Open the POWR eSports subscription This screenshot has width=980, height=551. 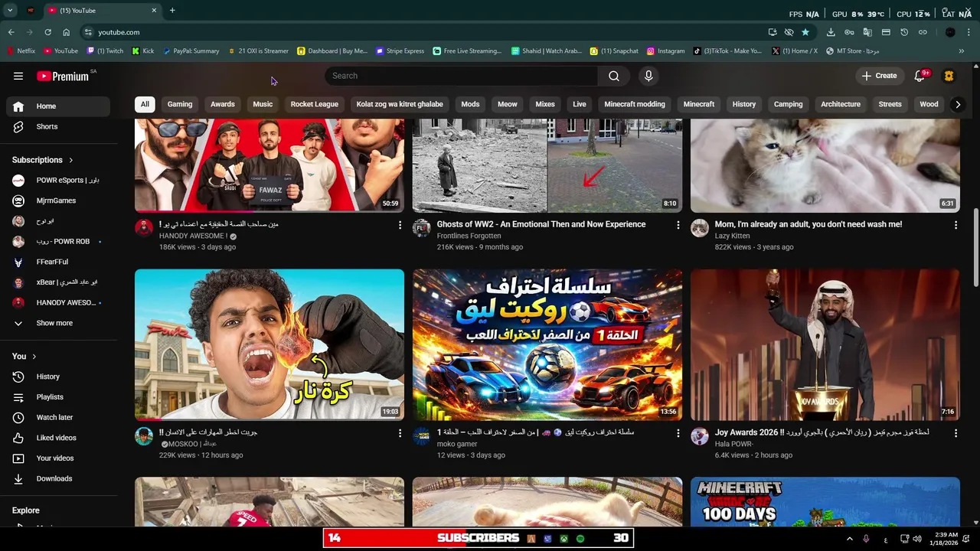(x=58, y=181)
